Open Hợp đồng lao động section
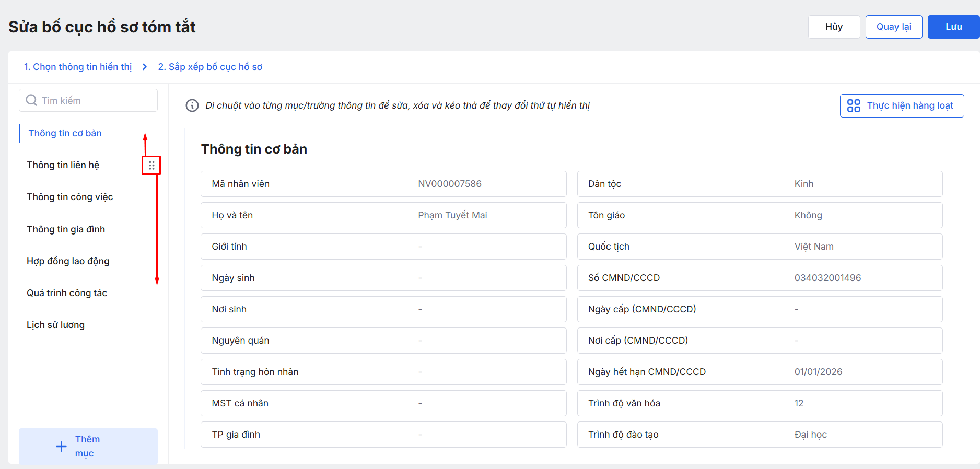 68,261
